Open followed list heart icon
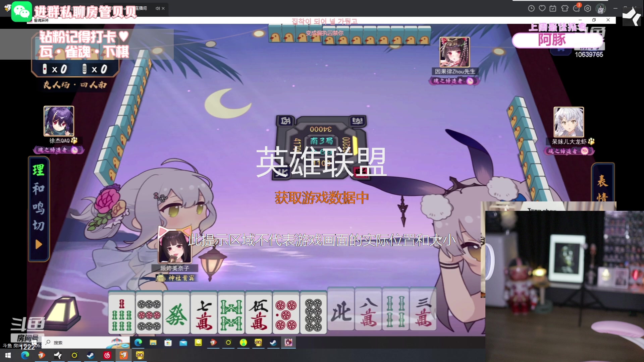Image resolution: width=644 pixels, height=362 pixels. [542, 8]
